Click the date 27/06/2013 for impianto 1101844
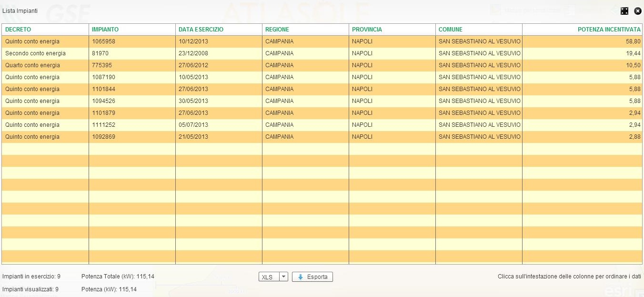Screen dimensions: 644x297 (193, 89)
